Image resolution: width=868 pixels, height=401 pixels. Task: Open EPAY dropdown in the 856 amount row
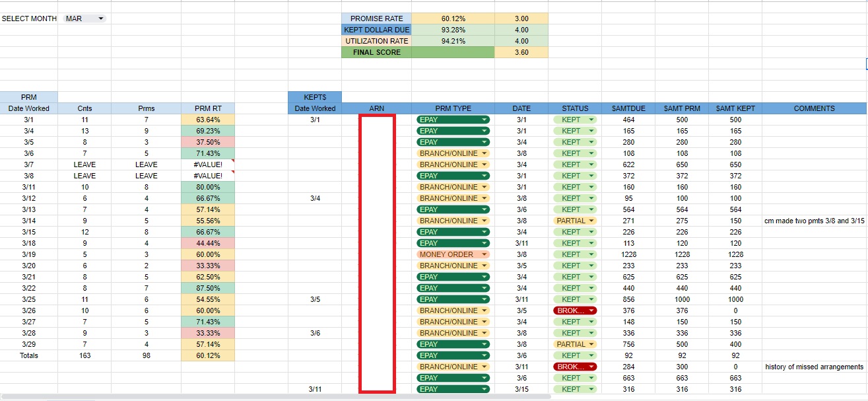[x=453, y=299]
